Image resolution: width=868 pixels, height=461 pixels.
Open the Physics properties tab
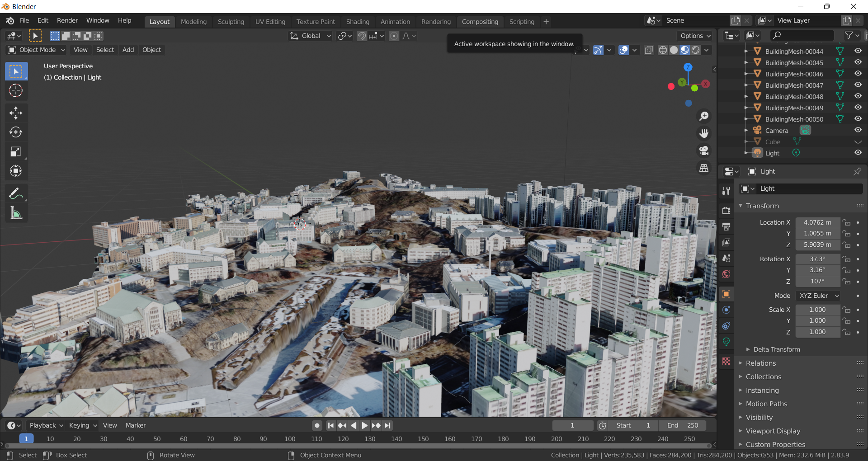(x=726, y=310)
